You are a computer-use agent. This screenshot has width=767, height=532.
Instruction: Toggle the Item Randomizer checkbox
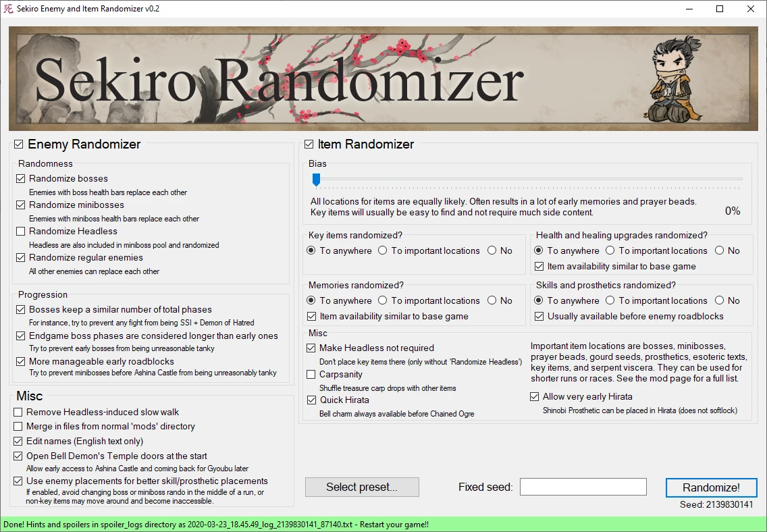309,144
